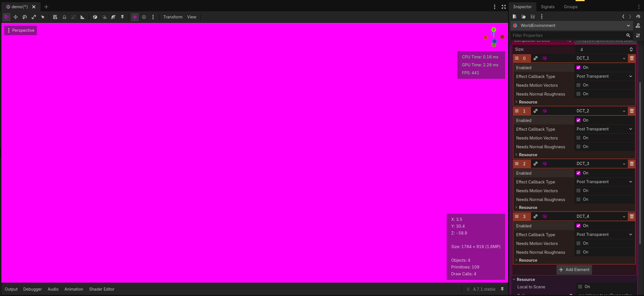Uncheck Enabled for DCT_1
Image resolution: width=644 pixels, height=296 pixels.
tap(578, 67)
